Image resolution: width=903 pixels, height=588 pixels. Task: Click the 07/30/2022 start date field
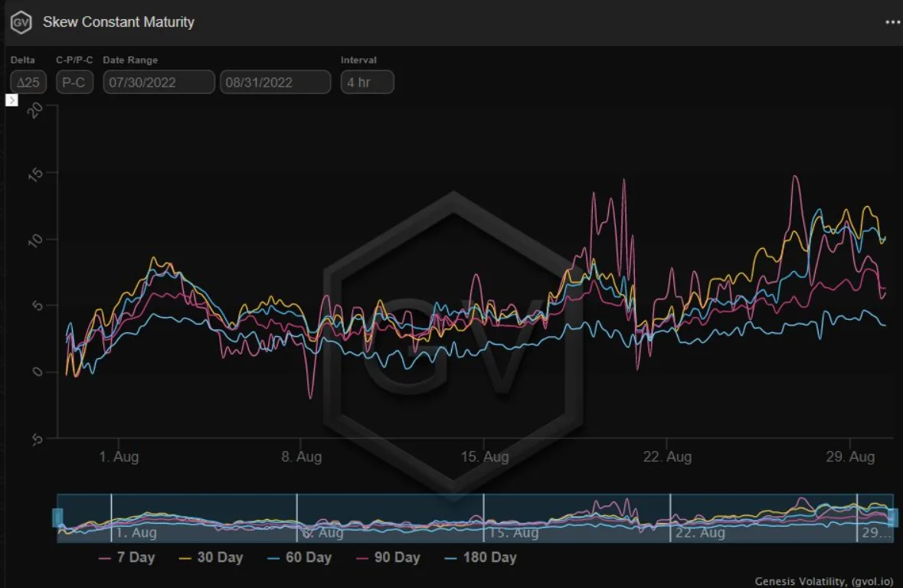coord(159,82)
